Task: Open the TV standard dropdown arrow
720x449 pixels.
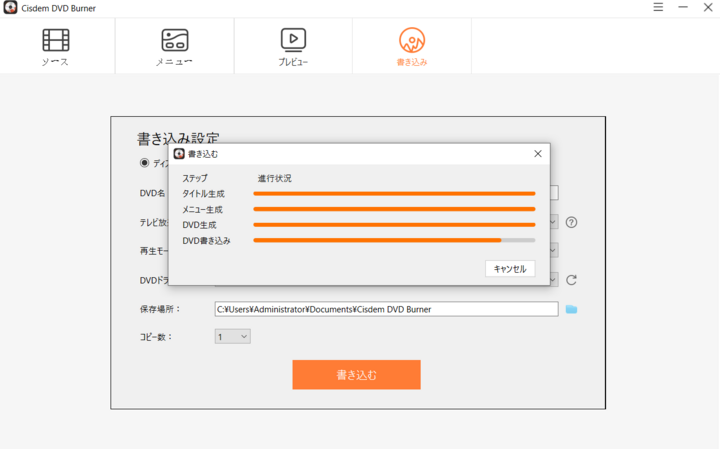Action: point(553,222)
